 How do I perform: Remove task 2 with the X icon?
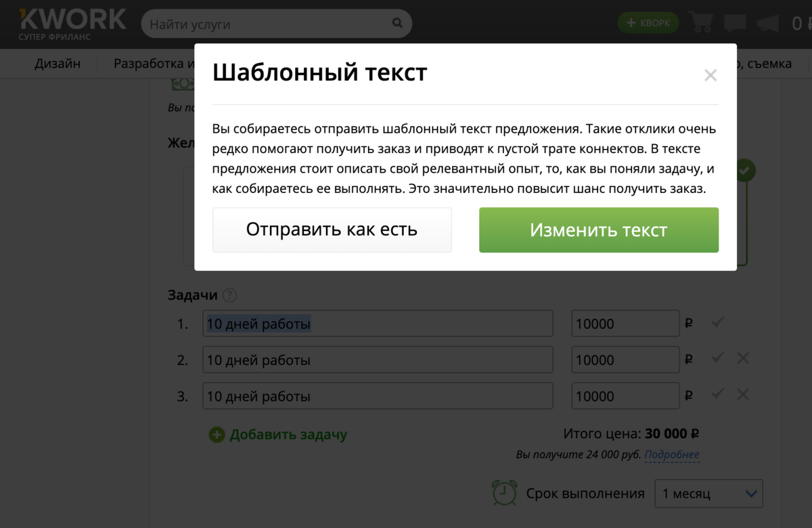(x=743, y=358)
